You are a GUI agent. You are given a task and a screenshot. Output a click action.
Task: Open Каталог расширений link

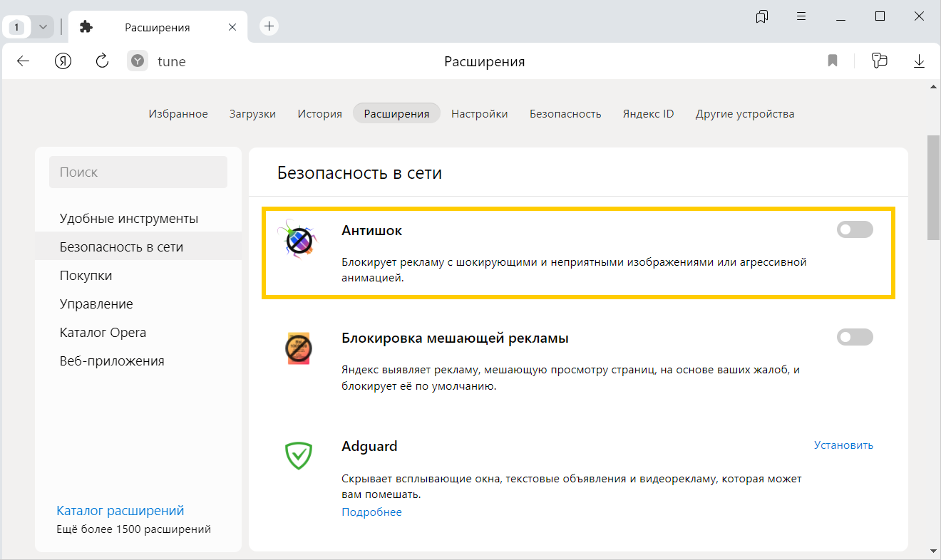pos(120,511)
